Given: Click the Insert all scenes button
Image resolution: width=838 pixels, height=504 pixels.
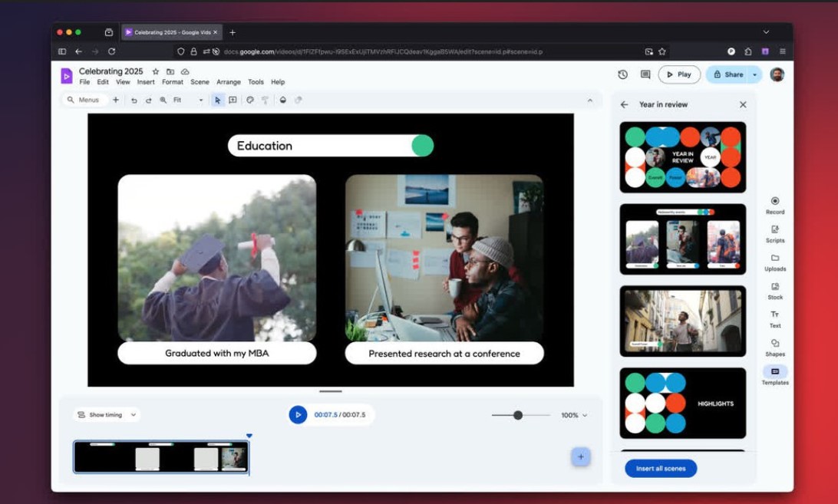Looking at the screenshot, I should (x=661, y=468).
